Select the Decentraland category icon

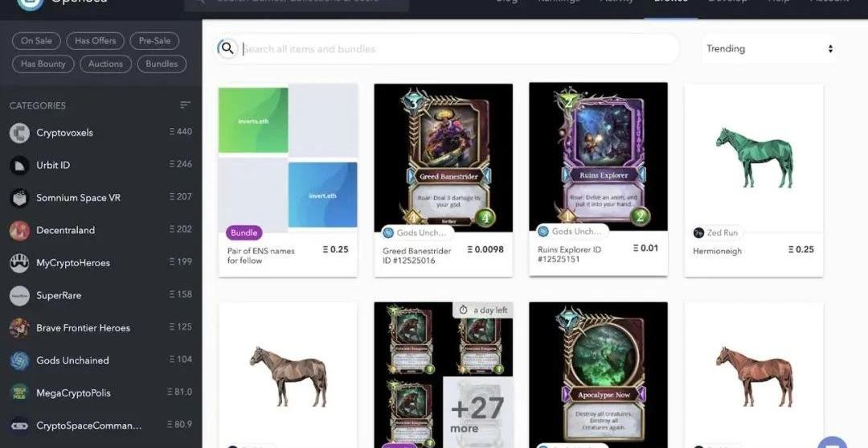[x=19, y=230]
